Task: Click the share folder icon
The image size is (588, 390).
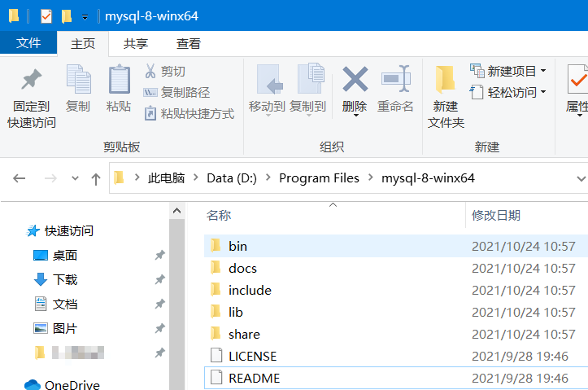Action: point(216,334)
